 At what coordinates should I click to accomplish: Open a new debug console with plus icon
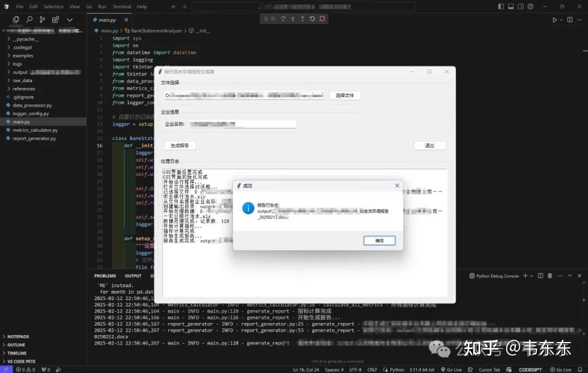click(525, 275)
